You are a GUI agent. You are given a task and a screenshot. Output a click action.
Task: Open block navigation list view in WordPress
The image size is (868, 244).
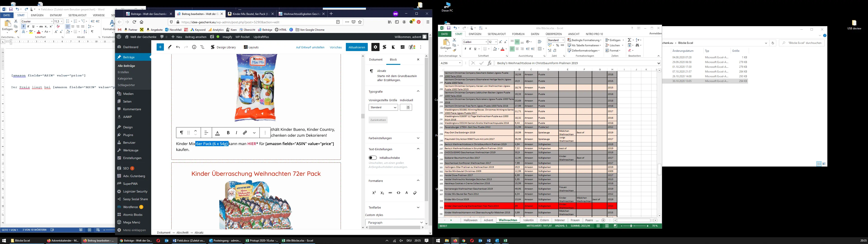202,47
